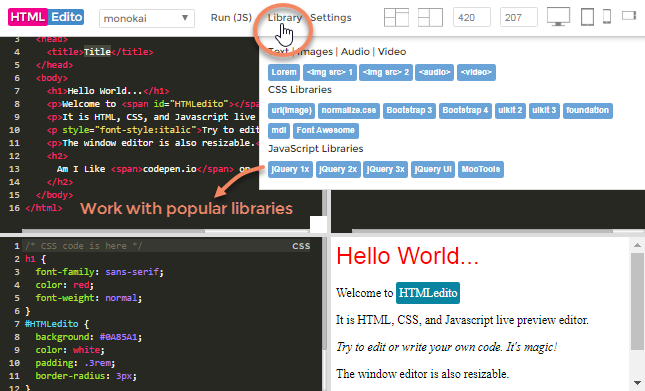Screen dimensions: 645x391
Task: Switch to desktop monitor preview icon
Action: (x=558, y=17)
